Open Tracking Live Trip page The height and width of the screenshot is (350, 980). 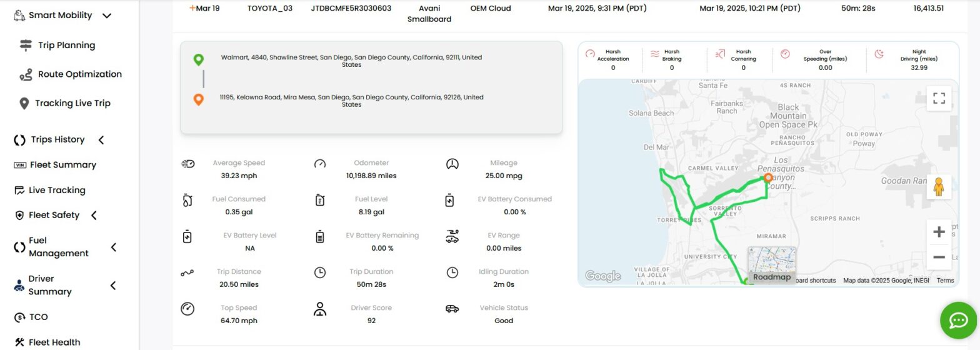point(72,104)
